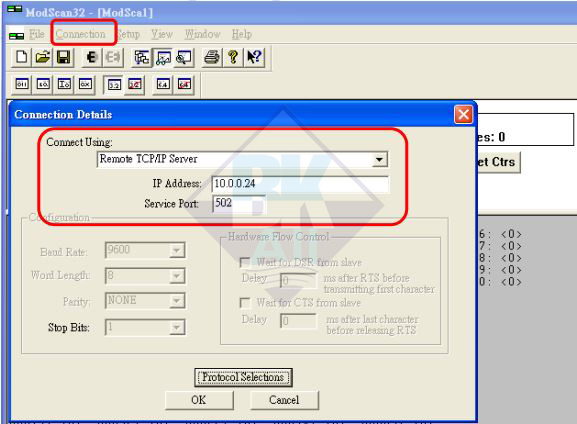This screenshot has height=424, width=577.
Task: Click the document icon left of File menu
Action: [16, 35]
